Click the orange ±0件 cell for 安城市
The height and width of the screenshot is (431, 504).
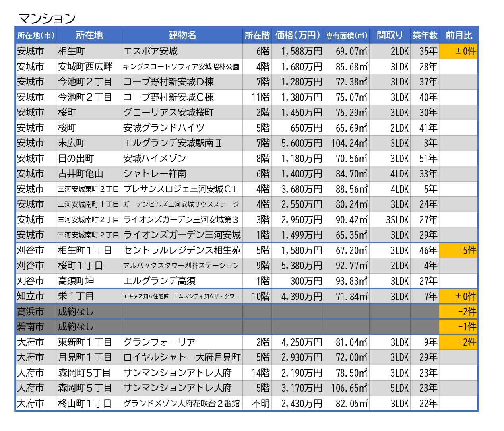tap(458, 51)
